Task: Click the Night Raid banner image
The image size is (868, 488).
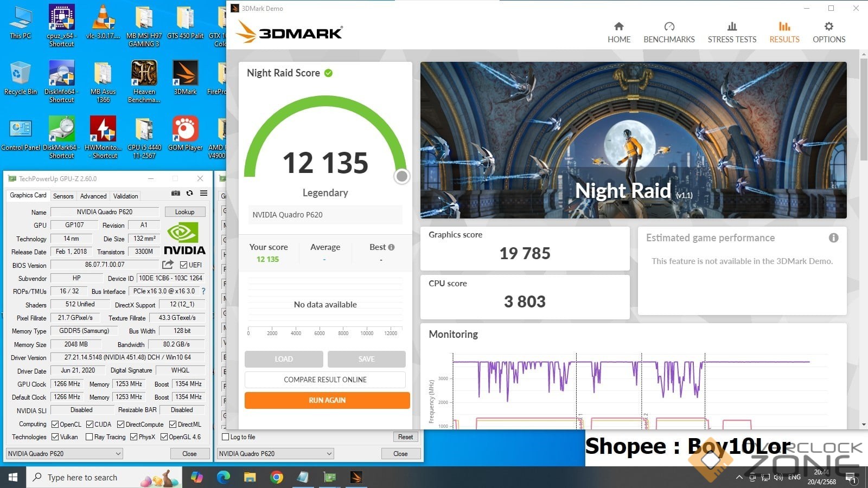Action: click(633, 140)
